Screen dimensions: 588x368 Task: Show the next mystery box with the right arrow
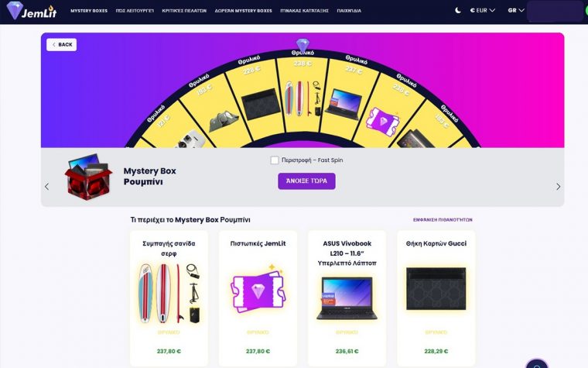point(558,187)
